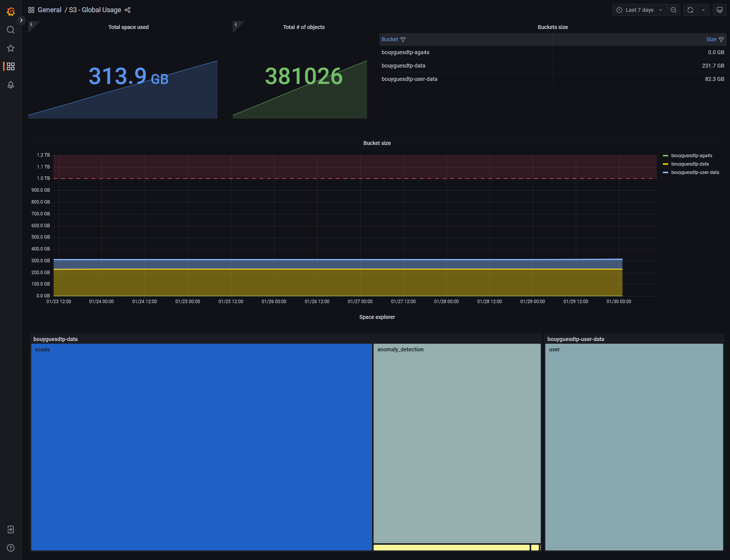Zoom out the time range
This screenshot has height=560, width=730.
coord(674,10)
